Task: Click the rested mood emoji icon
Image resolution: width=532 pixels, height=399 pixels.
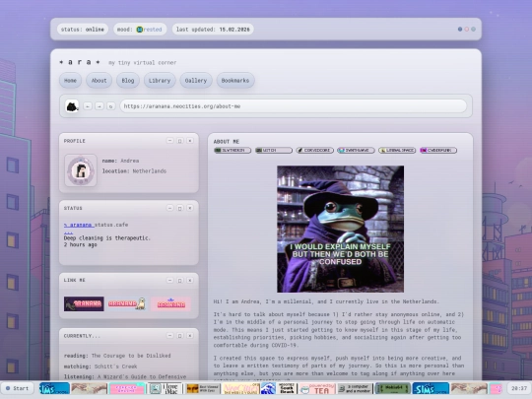Action: pos(140,30)
